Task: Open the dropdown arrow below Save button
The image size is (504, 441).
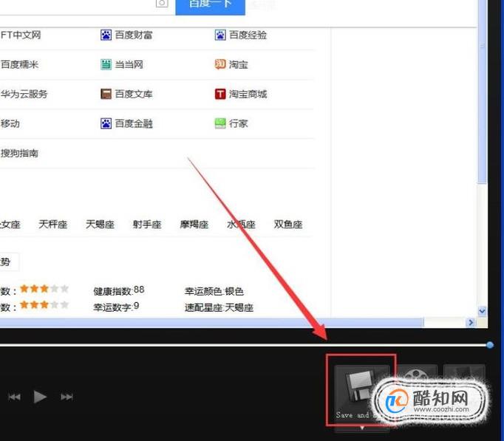Action: point(362,428)
